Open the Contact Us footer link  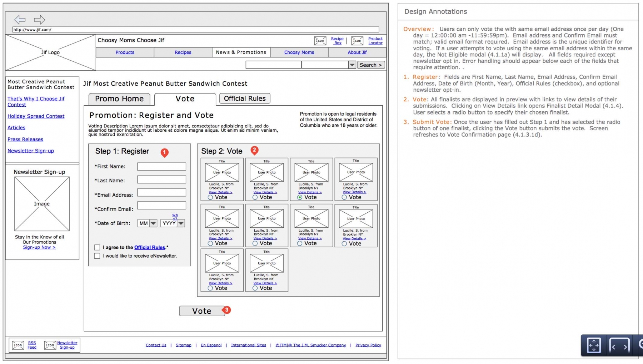[156, 345]
